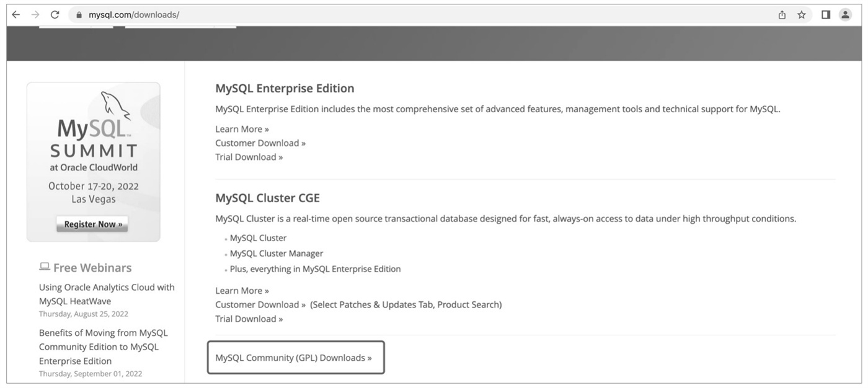The image size is (868, 388).
Task: View site info via the padlock icon
Action: pos(79,15)
